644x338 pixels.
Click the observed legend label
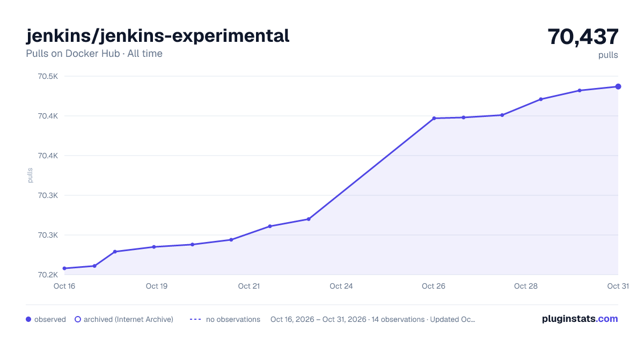point(50,319)
